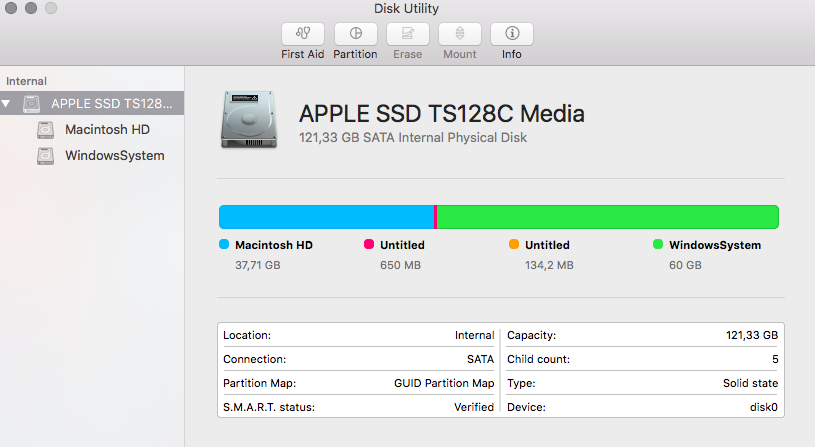Click the green WindowsSystem legend dot
The height and width of the screenshot is (447, 815).
(658, 244)
